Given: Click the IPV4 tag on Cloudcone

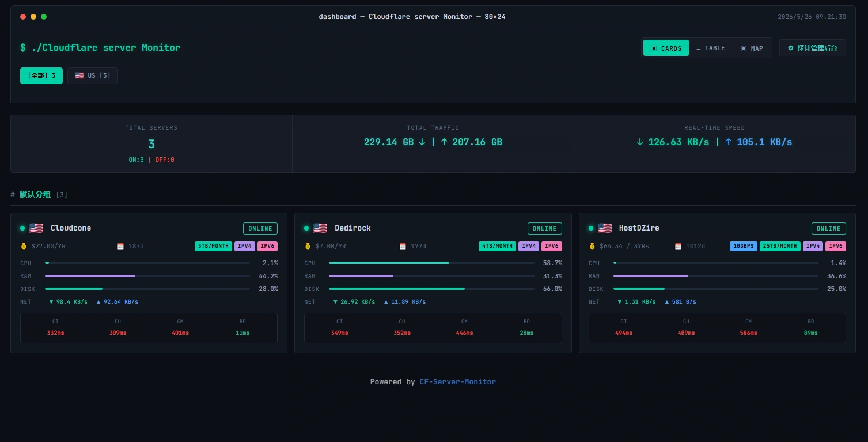Looking at the screenshot, I should (x=245, y=246).
